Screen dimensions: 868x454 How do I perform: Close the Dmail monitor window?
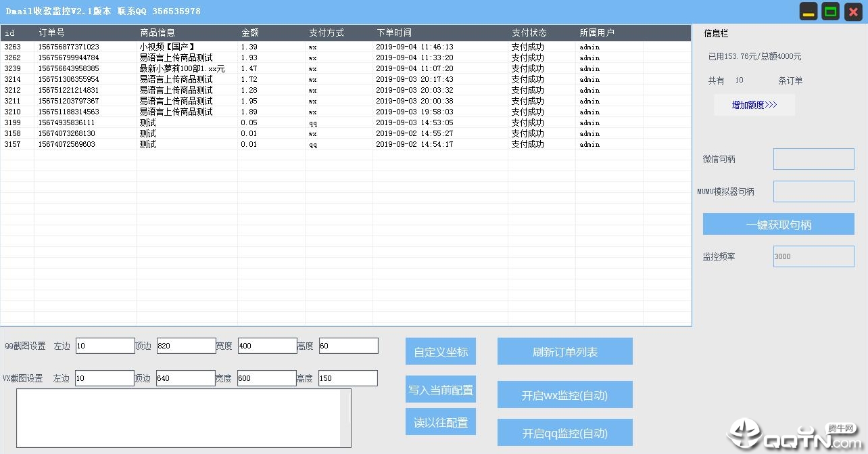853,12
